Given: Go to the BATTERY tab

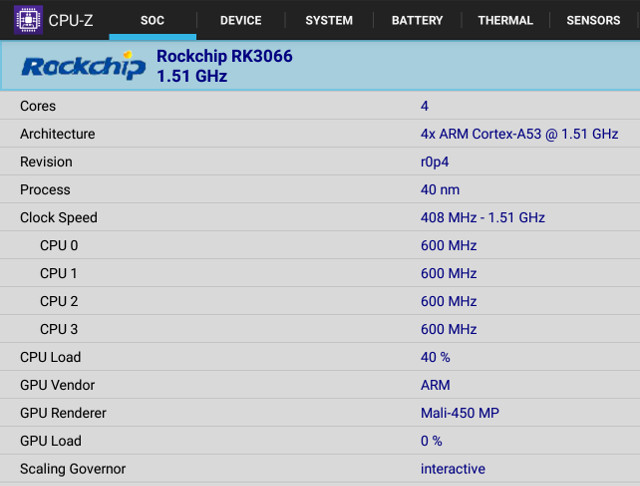Looking at the screenshot, I should [417, 20].
